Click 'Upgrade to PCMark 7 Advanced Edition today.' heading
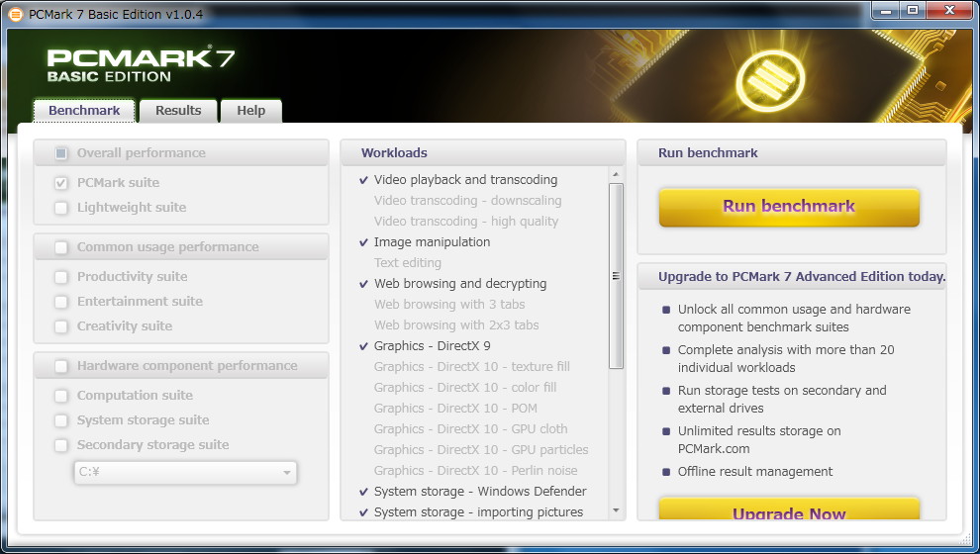Image resolution: width=980 pixels, height=554 pixels. point(801,277)
